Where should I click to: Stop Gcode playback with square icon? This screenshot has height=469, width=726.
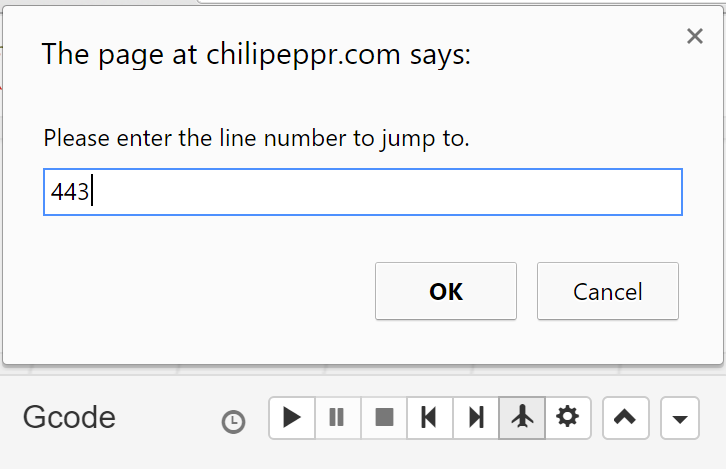point(384,417)
